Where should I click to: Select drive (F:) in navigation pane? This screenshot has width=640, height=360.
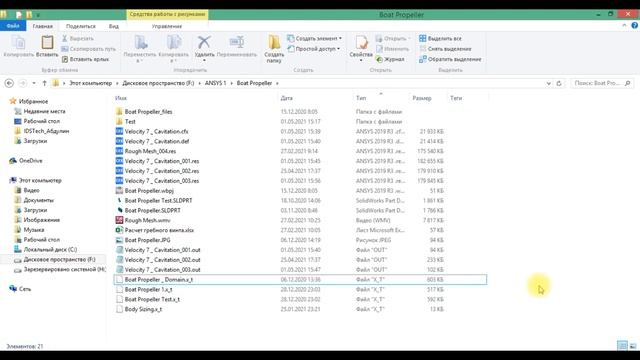pyautogui.click(x=59, y=260)
